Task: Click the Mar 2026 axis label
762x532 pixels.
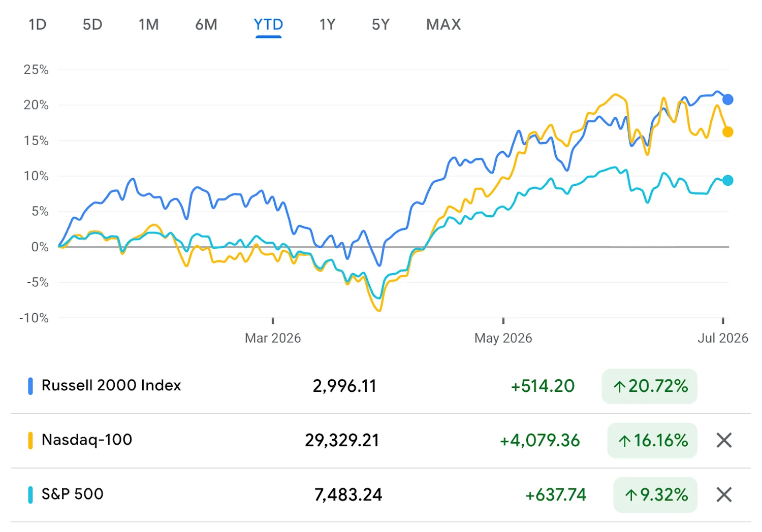Action: coord(273,338)
